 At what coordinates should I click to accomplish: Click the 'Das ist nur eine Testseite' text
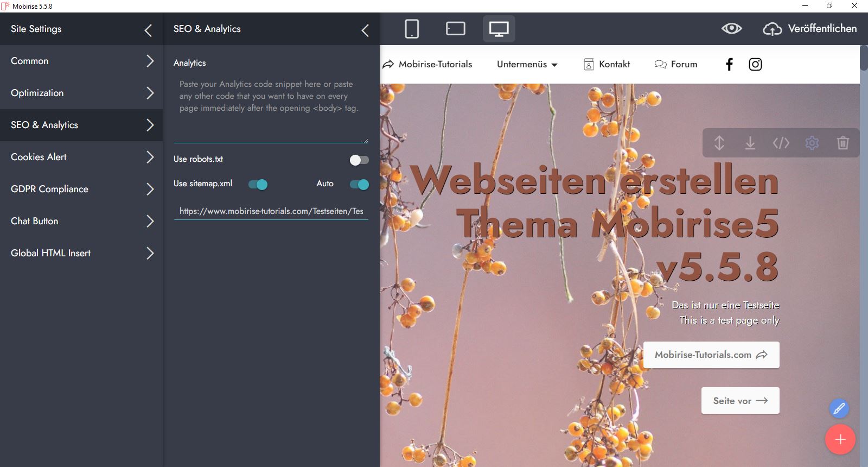click(725, 305)
